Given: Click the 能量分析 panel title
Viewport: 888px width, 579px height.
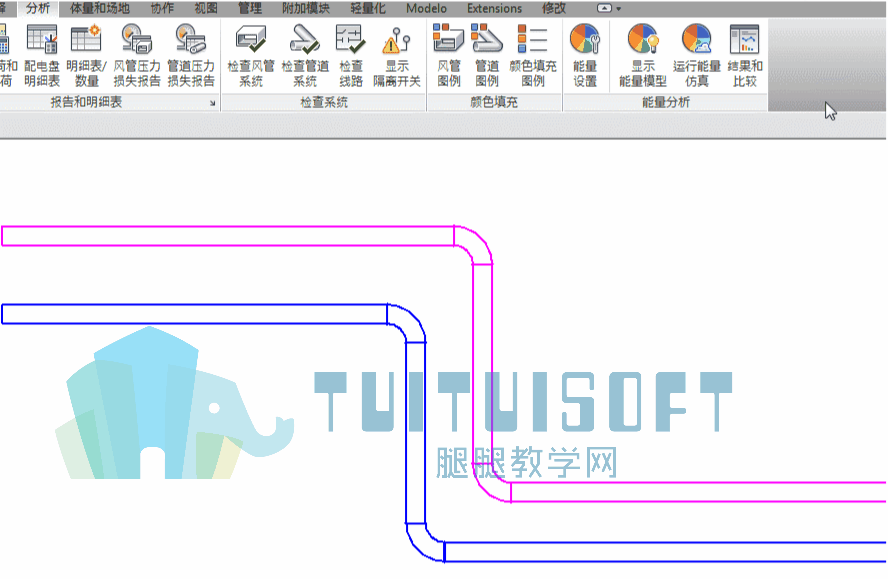Looking at the screenshot, I should pos(666,102).
